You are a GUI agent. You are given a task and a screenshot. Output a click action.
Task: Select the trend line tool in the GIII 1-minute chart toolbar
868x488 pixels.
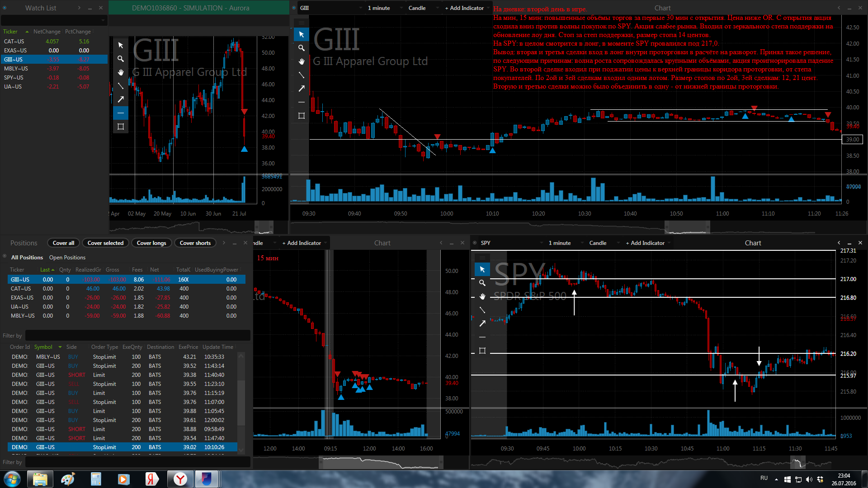coord(302,75)
